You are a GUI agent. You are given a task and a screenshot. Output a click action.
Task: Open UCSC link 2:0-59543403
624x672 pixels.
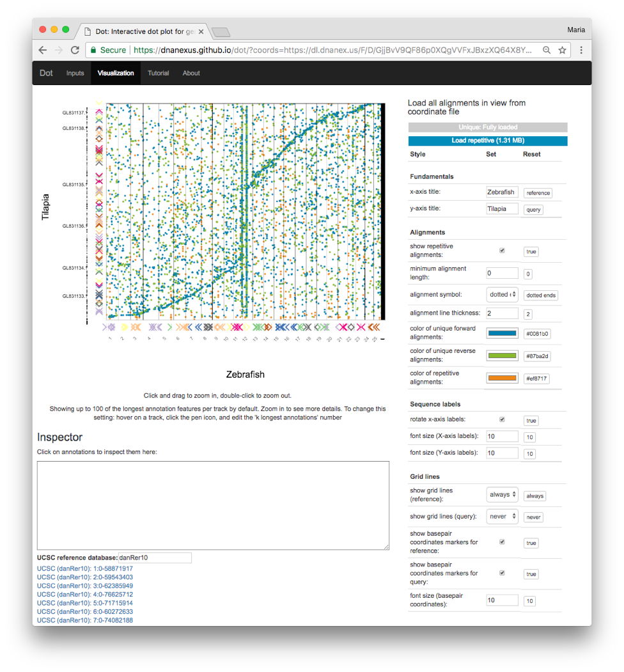tap(85, 577)
